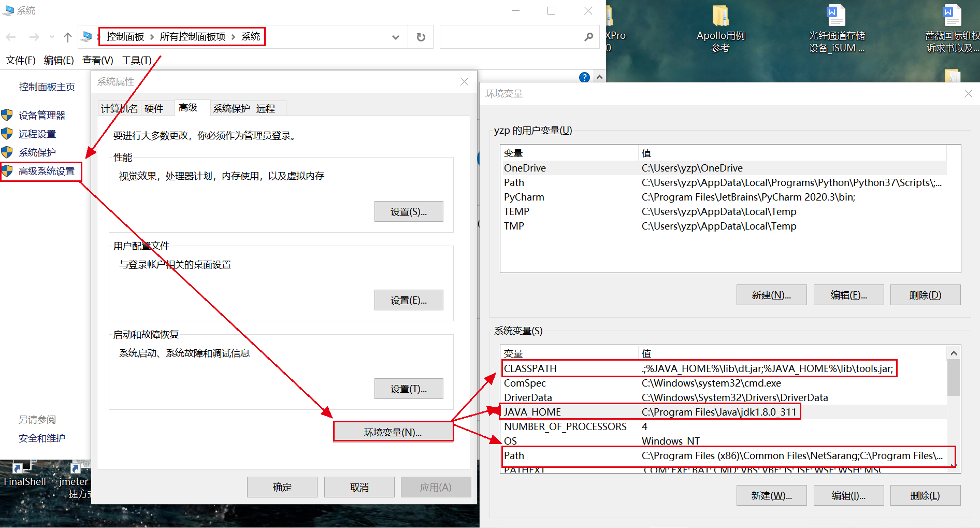Click 设置(E)... button under 用户配置文件
Viewport: 980px width, 528px height.
click(409, 300)
